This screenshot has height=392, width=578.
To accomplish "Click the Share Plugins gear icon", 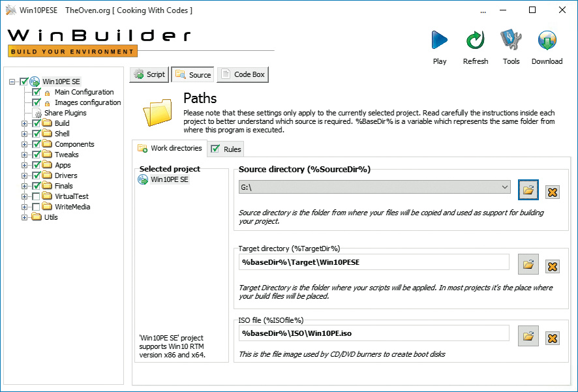I will pos(37,113).
